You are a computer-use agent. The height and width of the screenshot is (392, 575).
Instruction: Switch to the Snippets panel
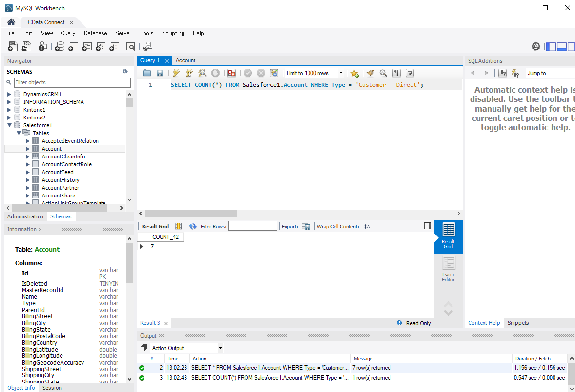[x=518, y=322]
